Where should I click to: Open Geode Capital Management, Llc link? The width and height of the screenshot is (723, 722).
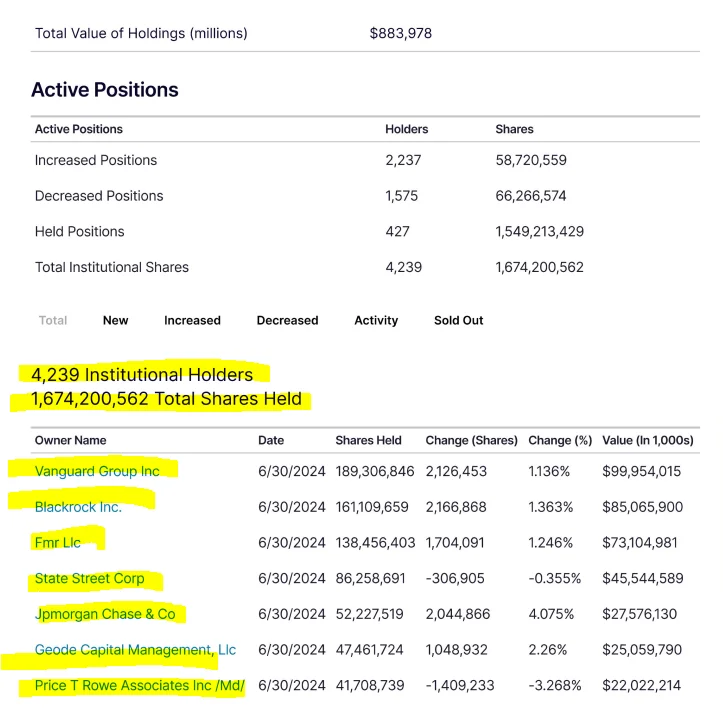point(135,650)
